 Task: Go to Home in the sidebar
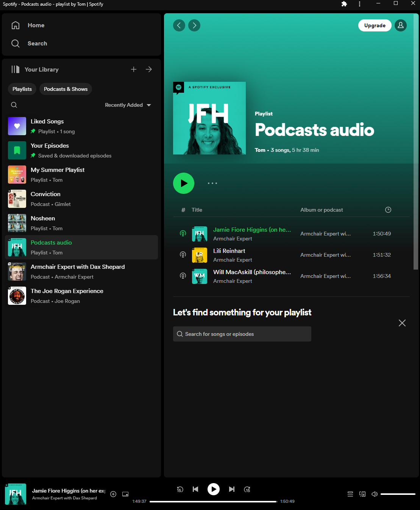tap(36, 25)
